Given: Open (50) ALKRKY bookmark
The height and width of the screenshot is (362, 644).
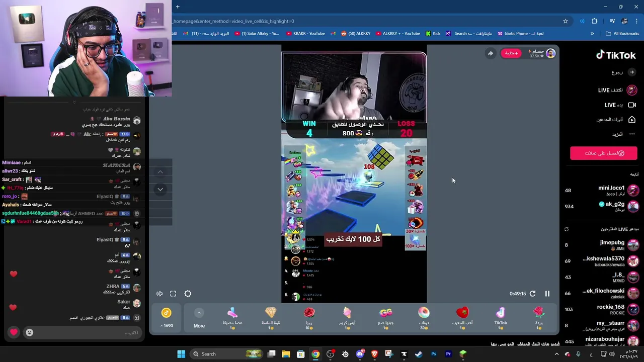Looking at the screenshot, I should 356,34.
